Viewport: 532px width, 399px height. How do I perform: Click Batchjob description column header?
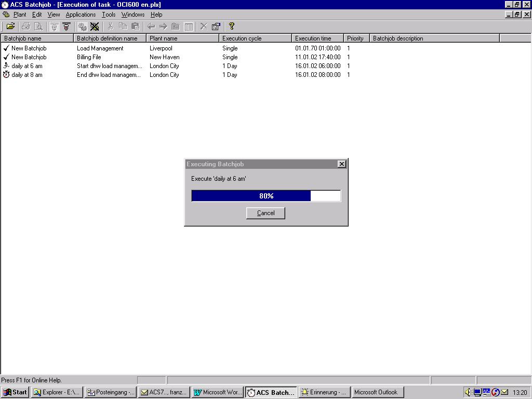tap(435, 38)
